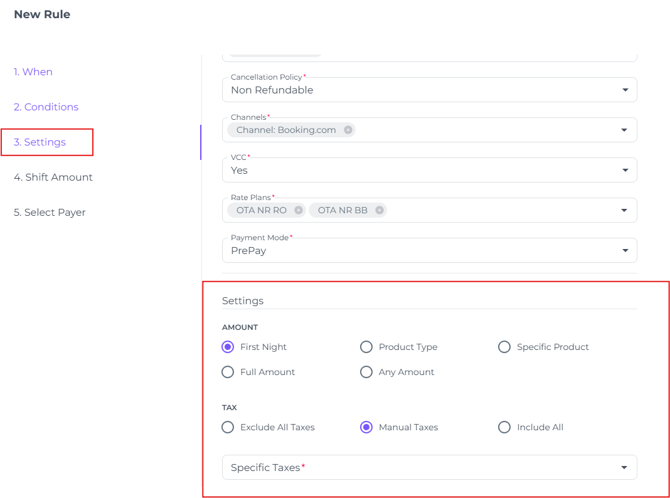
Task: Expand the Cancellation Policy dropdown
Action: (625, 90)
